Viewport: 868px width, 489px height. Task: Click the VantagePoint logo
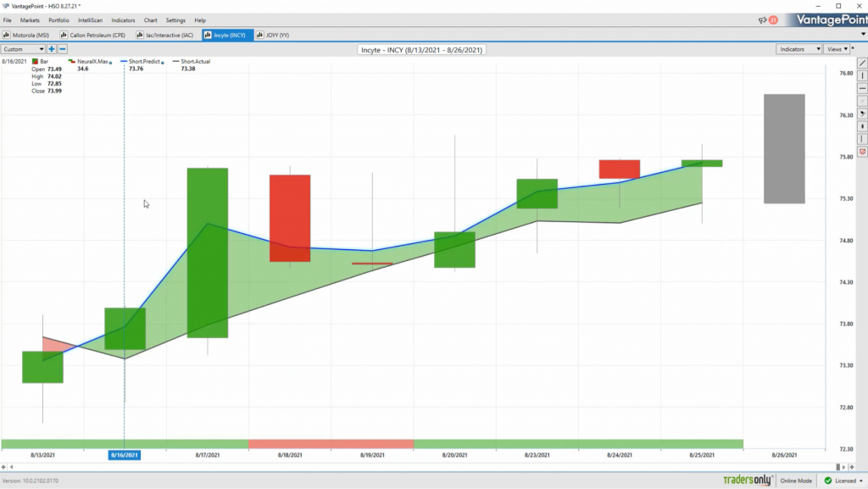(x=832, y=19)
